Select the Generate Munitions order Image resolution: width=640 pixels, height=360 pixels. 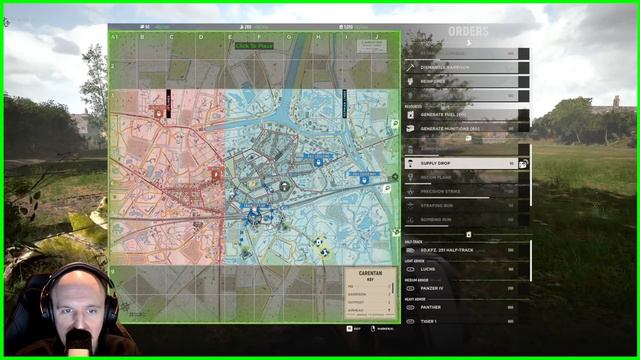[467, 129]
